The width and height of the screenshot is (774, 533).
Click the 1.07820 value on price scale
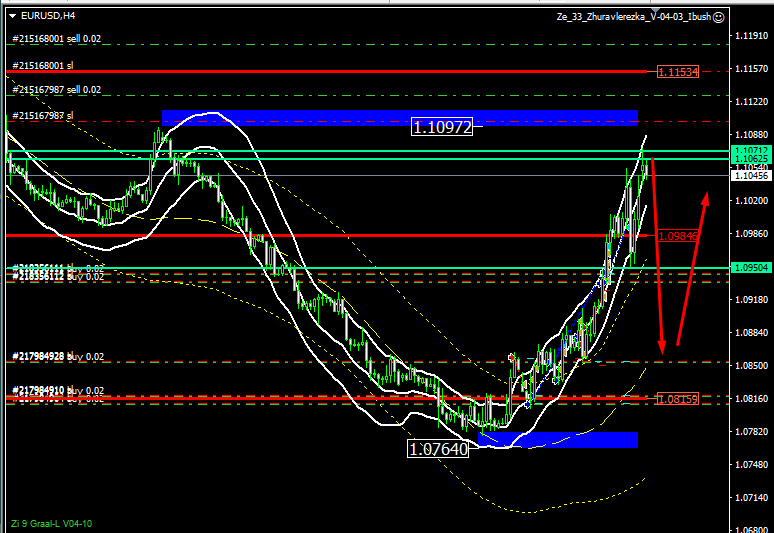(752, 432)
